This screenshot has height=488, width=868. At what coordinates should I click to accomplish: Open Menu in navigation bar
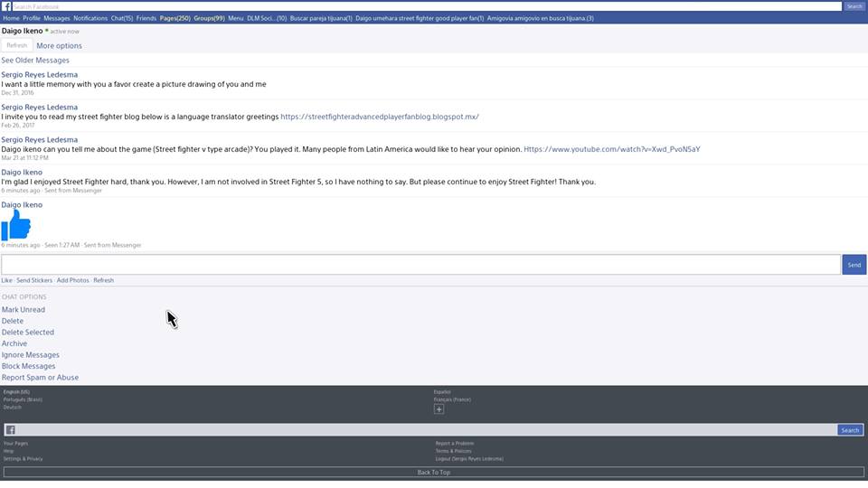235,18
